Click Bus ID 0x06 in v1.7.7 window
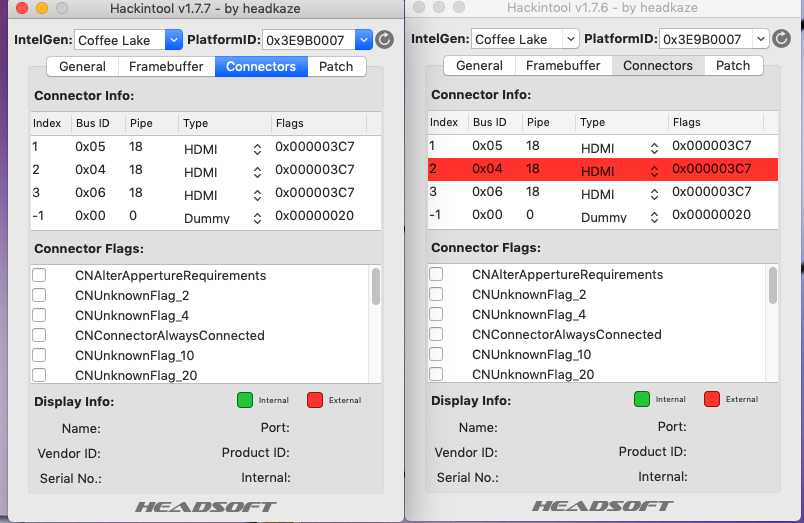Image resolution: width=804 pixels, height=523 pixels. tap(90, 193)
